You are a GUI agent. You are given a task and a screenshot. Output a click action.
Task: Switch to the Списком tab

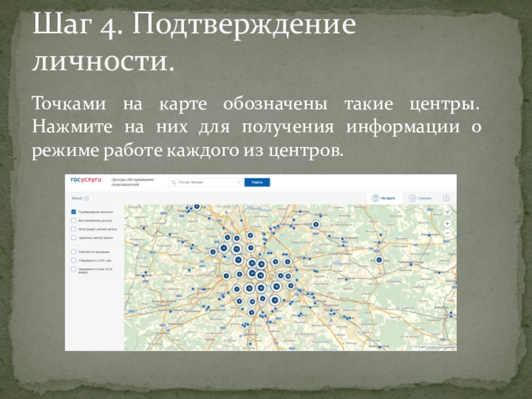424,198
